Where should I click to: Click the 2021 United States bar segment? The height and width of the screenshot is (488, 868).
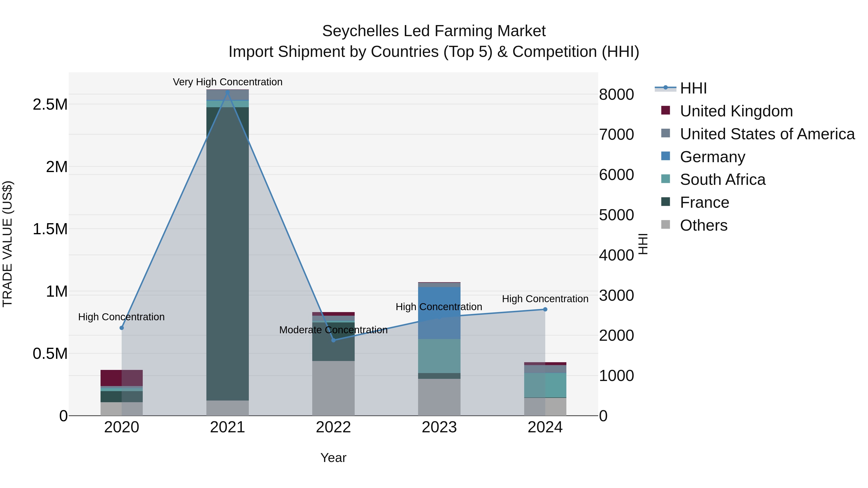point(227,95)
